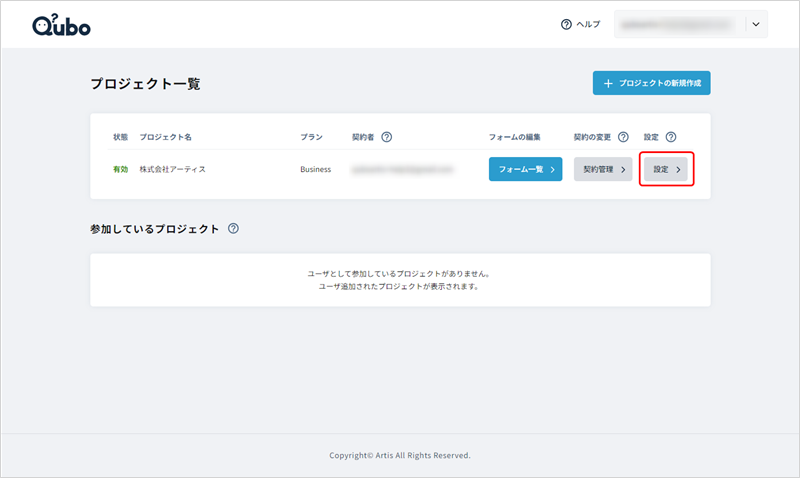The image size is (800, 478).
Task: Click the Qubo logo
Action: (x=61, y=25)
